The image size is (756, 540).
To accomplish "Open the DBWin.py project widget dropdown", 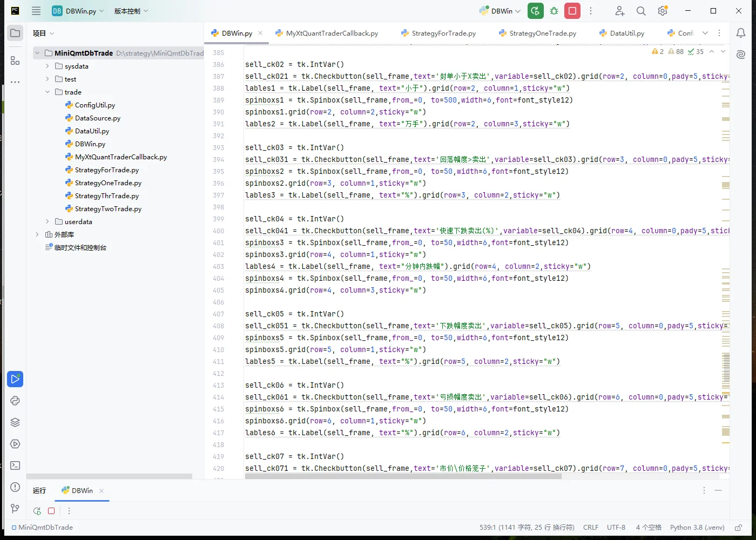I will point(78,11).
